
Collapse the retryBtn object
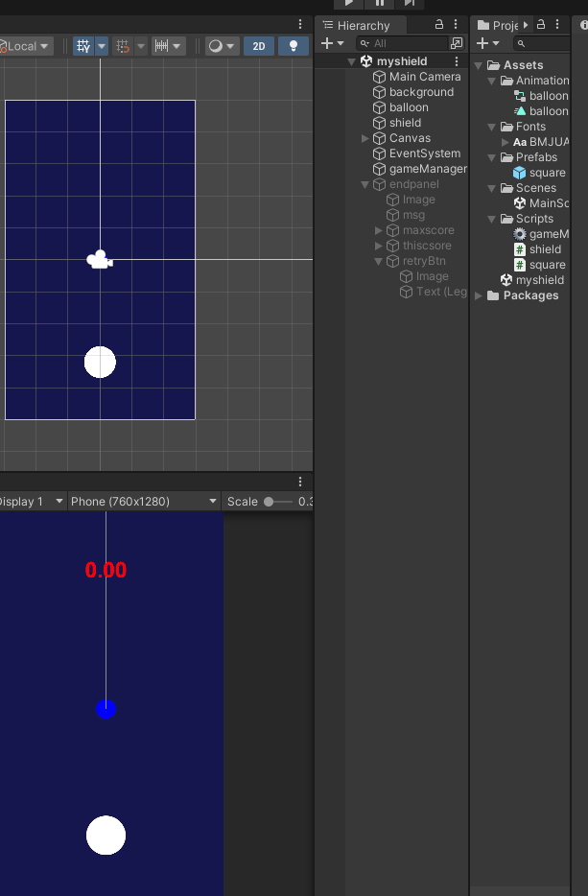[x=378, y=261]
